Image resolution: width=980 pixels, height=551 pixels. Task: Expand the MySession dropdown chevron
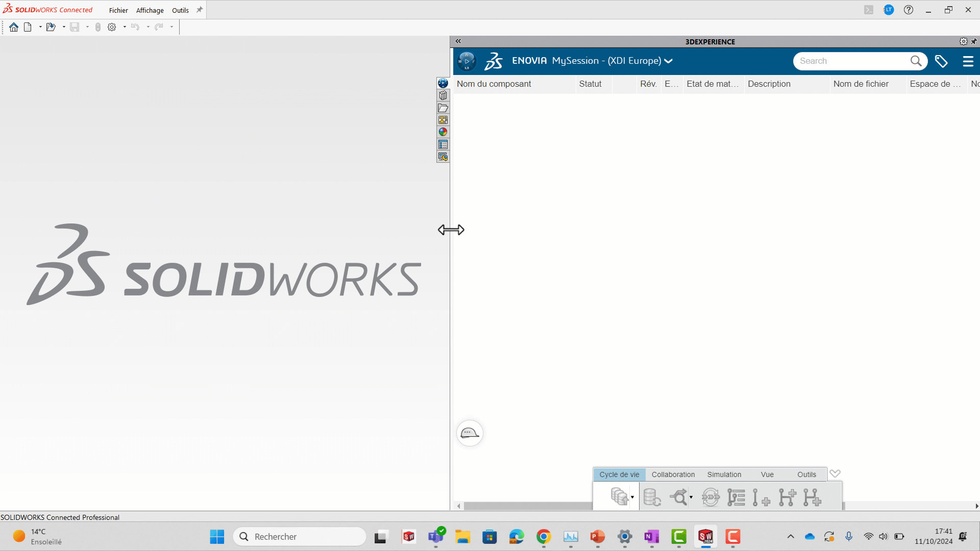click(x=668, y=61)
